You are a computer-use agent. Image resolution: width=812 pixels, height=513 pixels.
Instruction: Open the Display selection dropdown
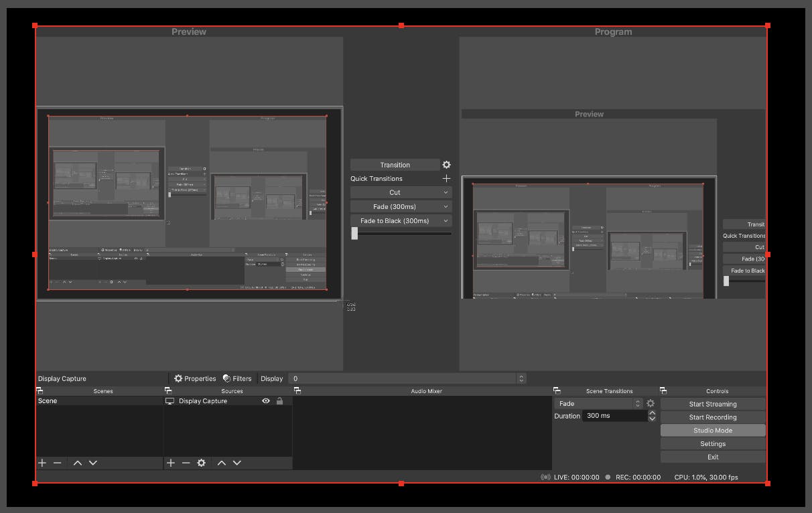coord(407,378)
